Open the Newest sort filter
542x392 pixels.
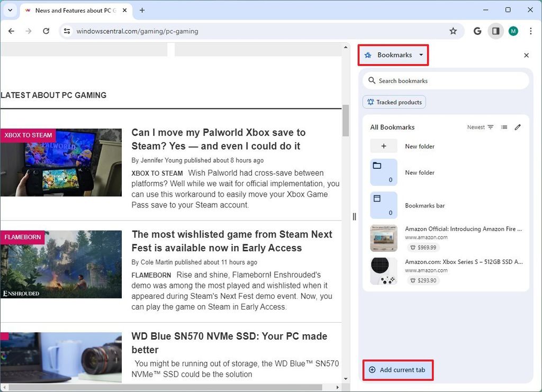click(480, 127)
